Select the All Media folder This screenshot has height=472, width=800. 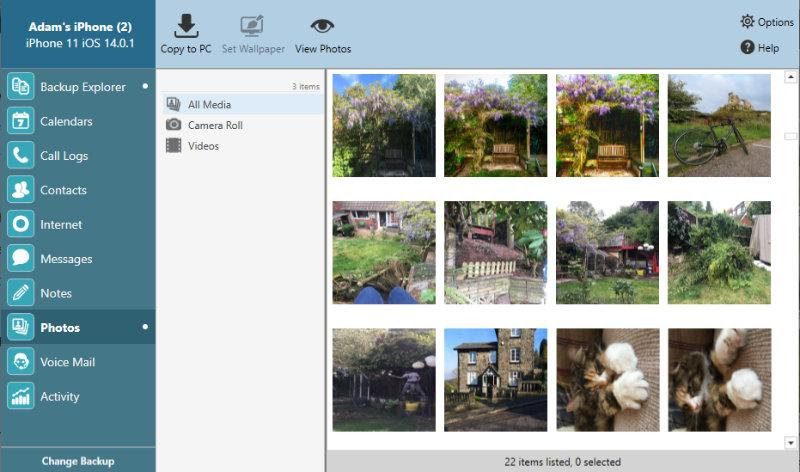tap(209, 104)
